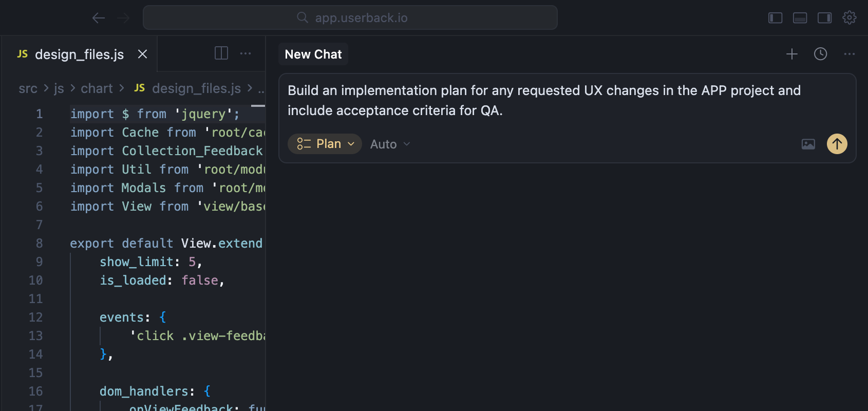
Task: Open the settings gear
Action: click(x=850, y=17)
